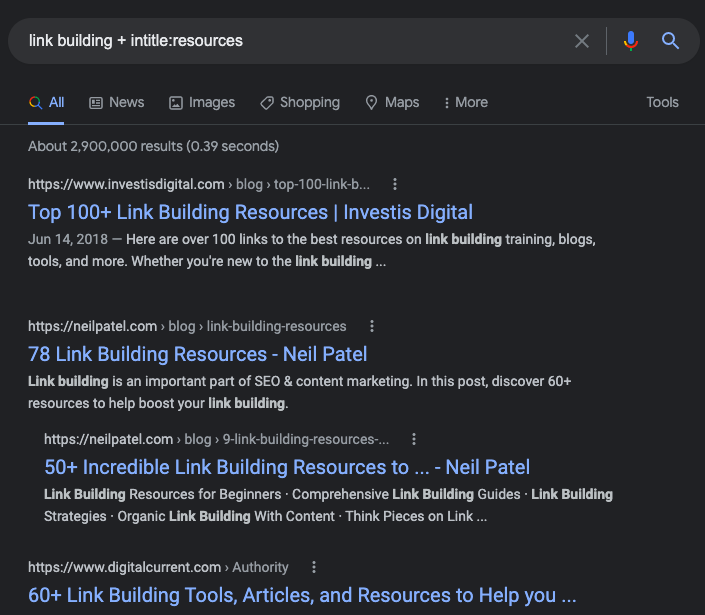
Task: Open Top 100+ Link Building Resources link
Action: coord(250,212)
